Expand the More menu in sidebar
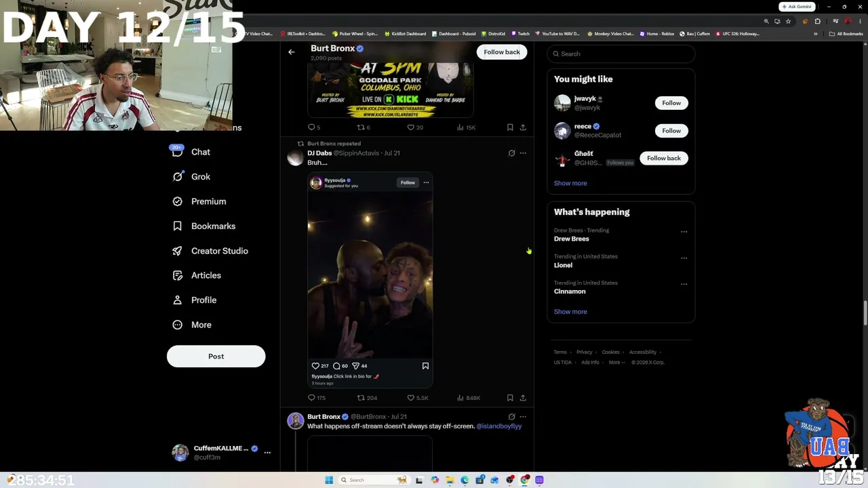868x488 pixels. (x=191, y=325)
